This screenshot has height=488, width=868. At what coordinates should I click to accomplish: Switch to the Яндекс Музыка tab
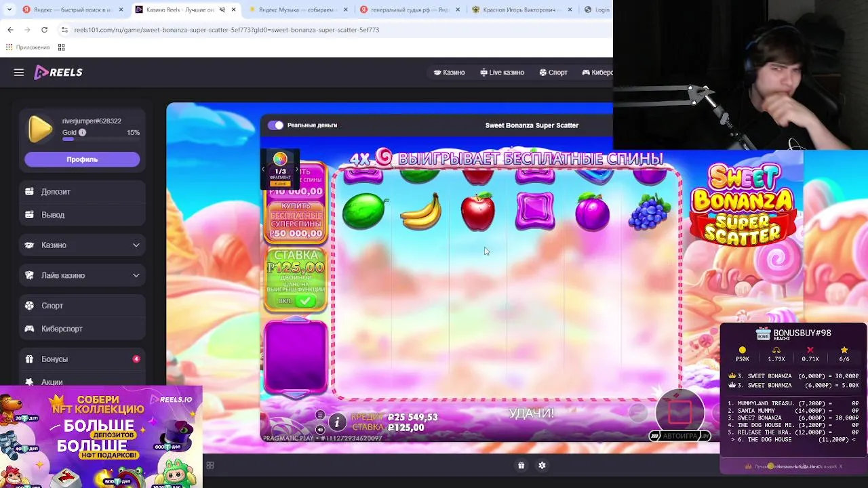tap(298, 9)
